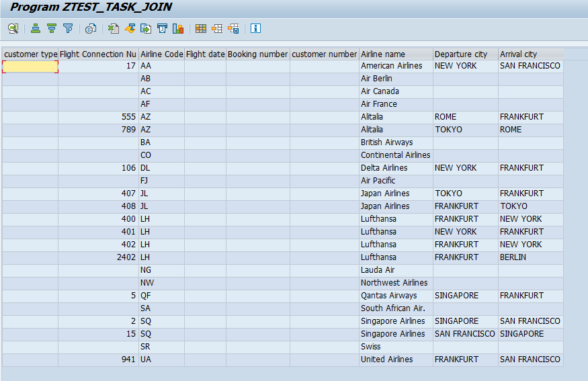Click the Save layout icon

pos(233,28)
